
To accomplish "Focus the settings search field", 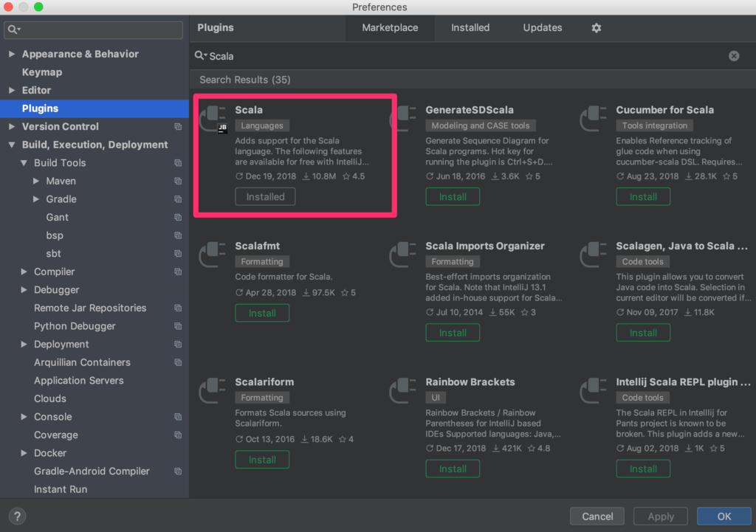I will (x=94, y=30).
